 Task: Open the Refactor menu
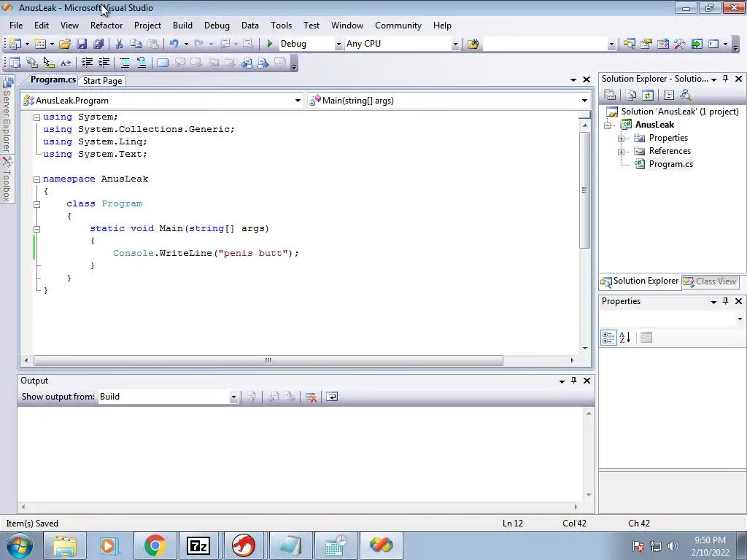tap(107, 26)
